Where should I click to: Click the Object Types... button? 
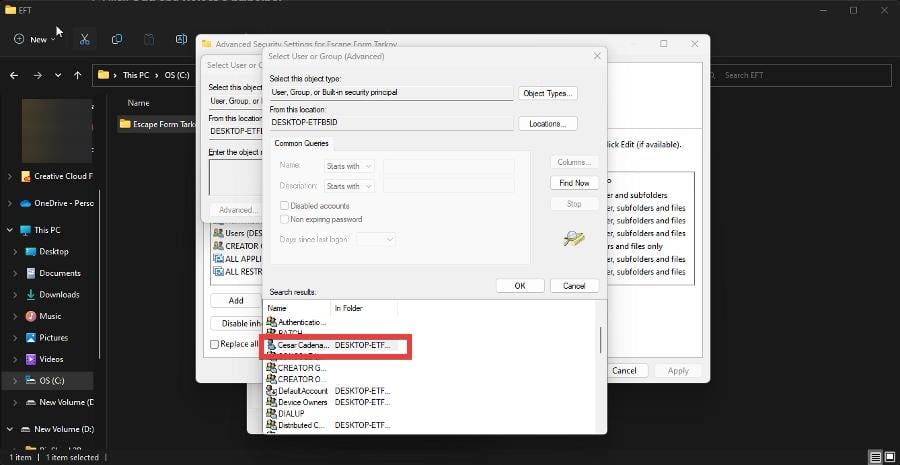[x=548, y=93]
